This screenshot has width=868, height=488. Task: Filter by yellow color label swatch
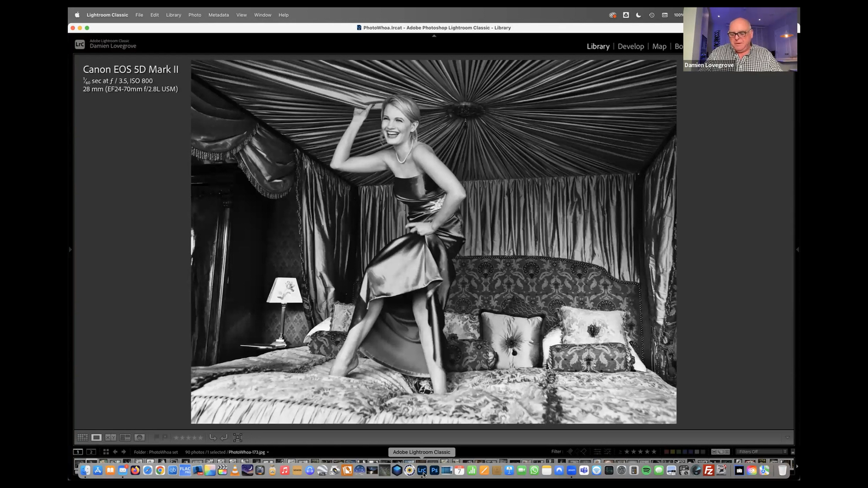click(x=673, y=452)
